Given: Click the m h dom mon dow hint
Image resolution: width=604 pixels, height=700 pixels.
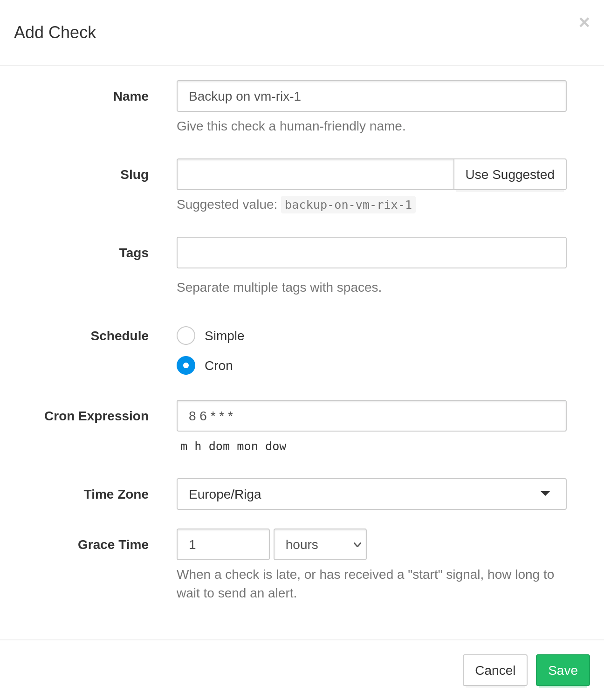Looking at the screenshot, I should click(x=233, y=446).
